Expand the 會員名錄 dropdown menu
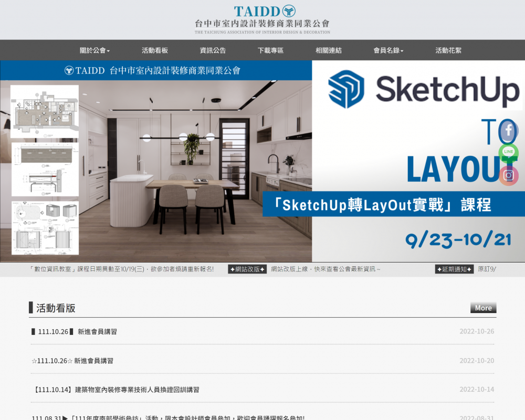Viewport: 525px width, 420px height. (x=388, y=50)
